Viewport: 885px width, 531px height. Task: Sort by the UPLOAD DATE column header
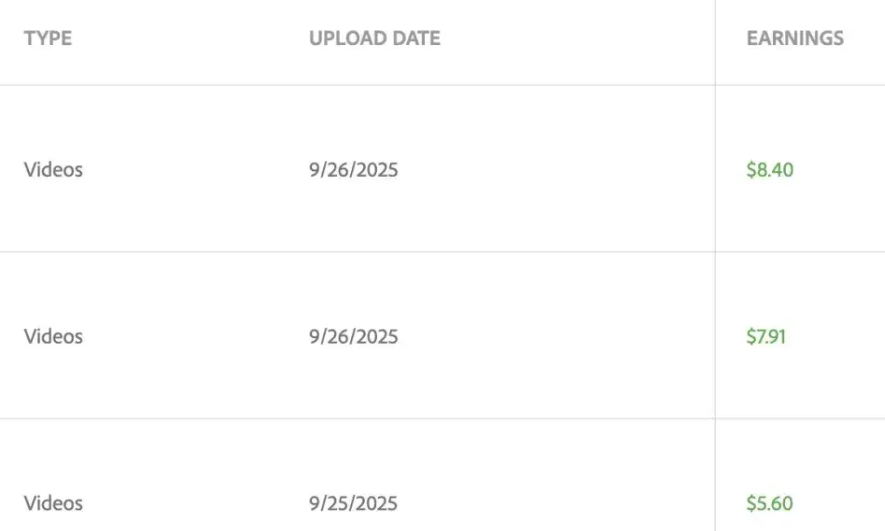click(x=374, y=39)
